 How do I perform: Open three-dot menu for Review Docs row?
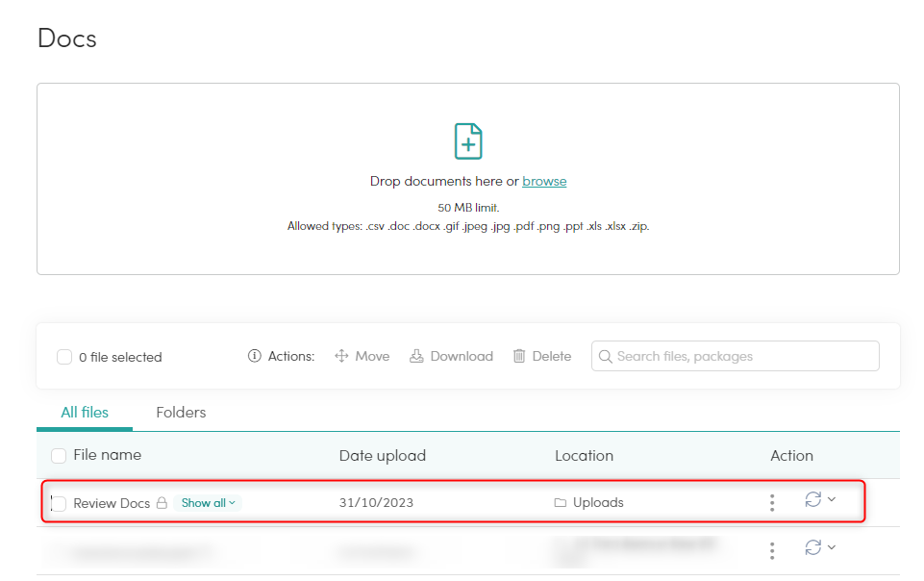point(772,502)
